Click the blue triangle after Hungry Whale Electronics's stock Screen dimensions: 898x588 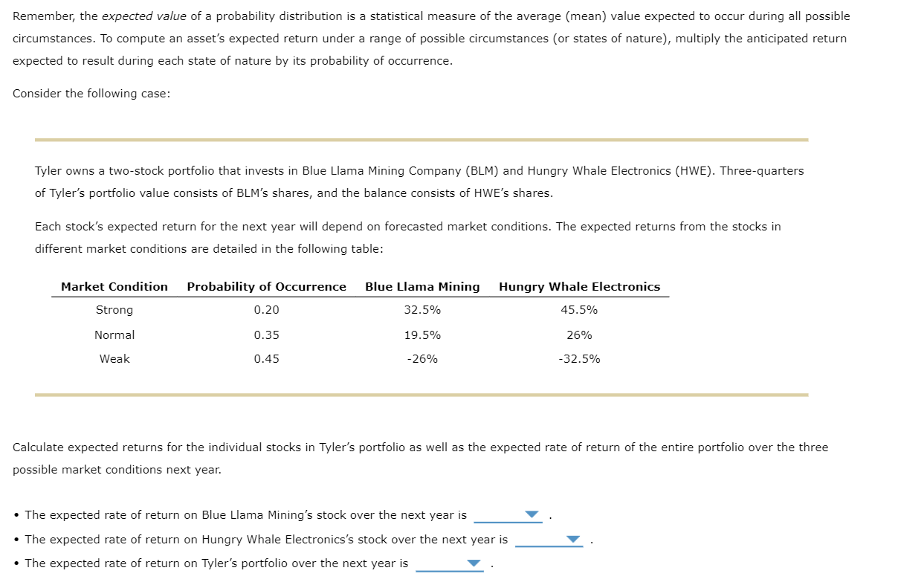pyautogui.click(x=574, y=540)
